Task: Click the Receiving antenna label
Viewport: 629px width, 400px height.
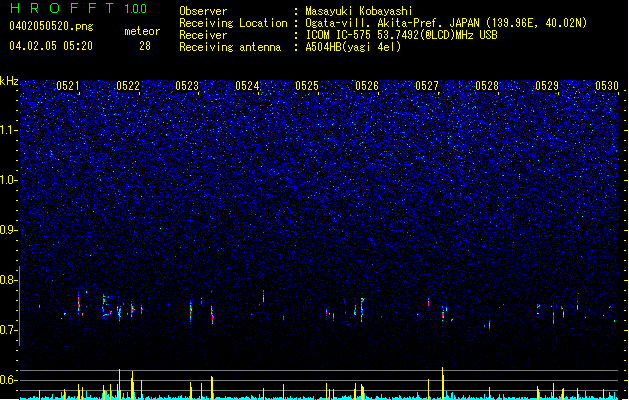Action: tap(230, 47)
